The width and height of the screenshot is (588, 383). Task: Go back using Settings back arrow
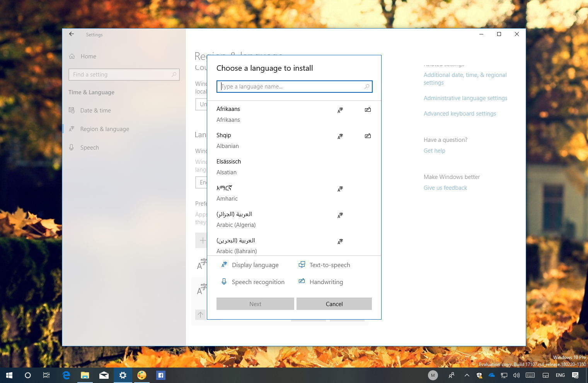[x=72, y=34]
